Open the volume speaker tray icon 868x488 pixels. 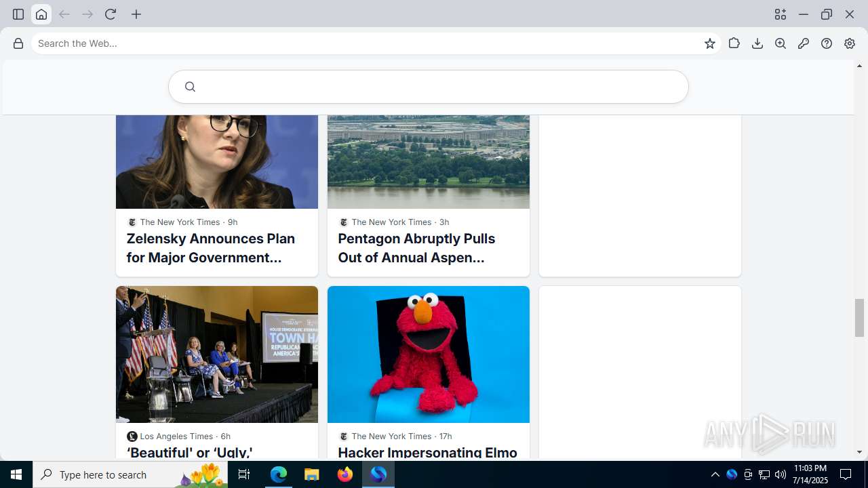pos(781,474)
